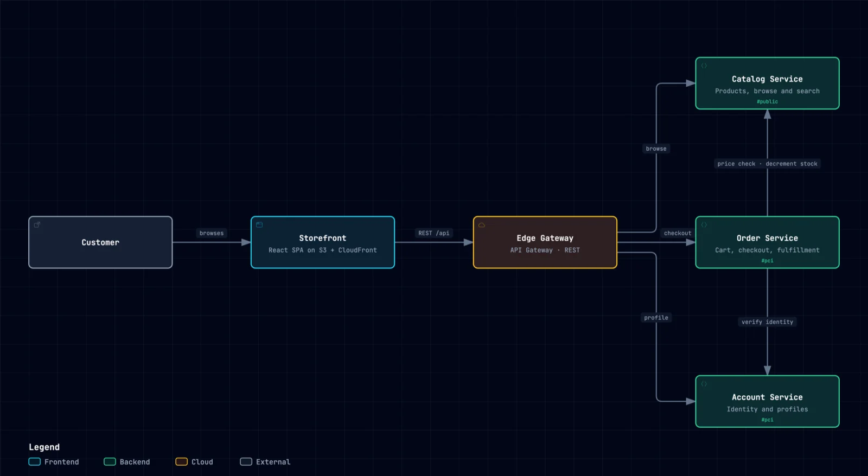The image size is (868, 476).
Task: Click the "Legend" heading
Action: [44, 447]
